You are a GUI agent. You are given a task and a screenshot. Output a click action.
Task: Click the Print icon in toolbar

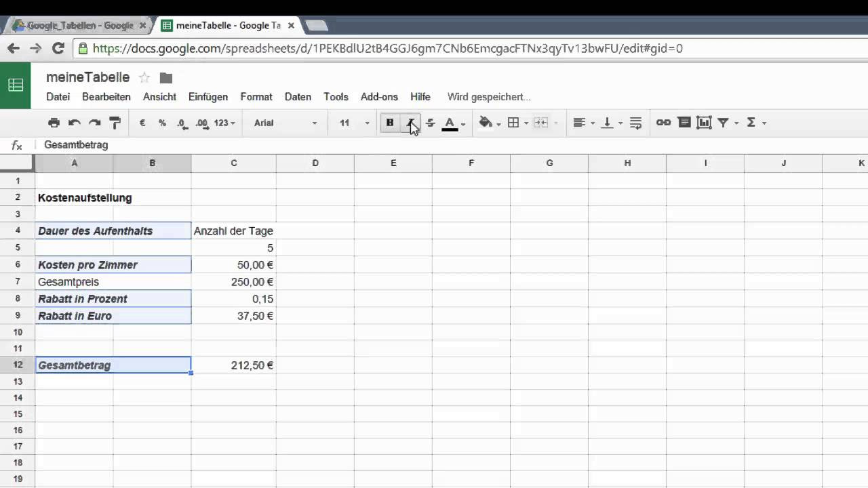tap(54, 123)
